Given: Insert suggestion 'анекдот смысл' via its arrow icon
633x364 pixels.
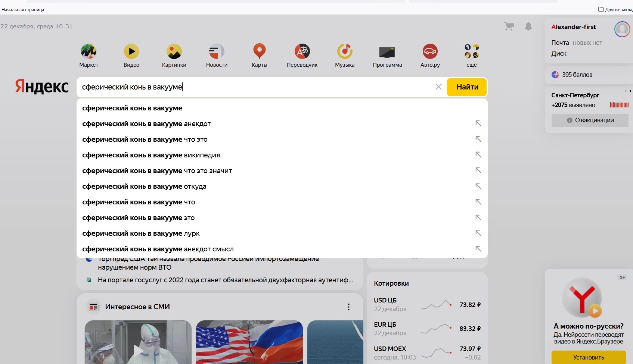Looking at the screenshot, I should click(478, 249).
